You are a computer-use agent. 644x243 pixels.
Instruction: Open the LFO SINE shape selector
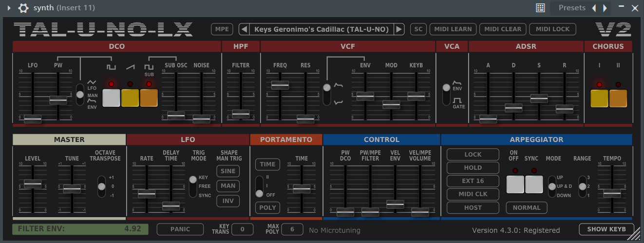coord(228,171)
